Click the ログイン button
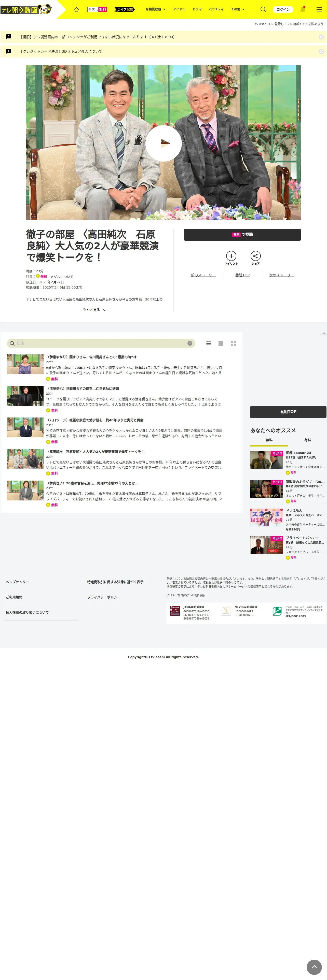Image resolution: width=327 pixels, height=980 pixels. click(283, 9)
